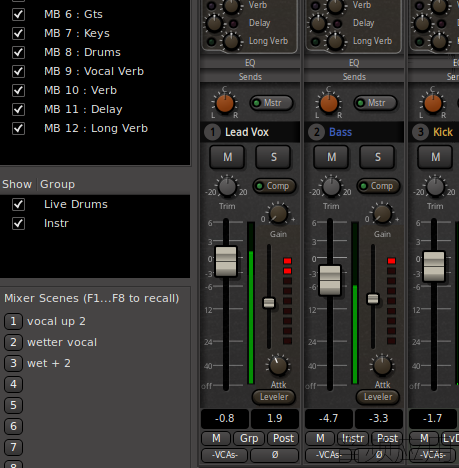Screen dimensions: 459x468
Task: Click Bass fader value -4.7
Action: click(x=329, y=418)
